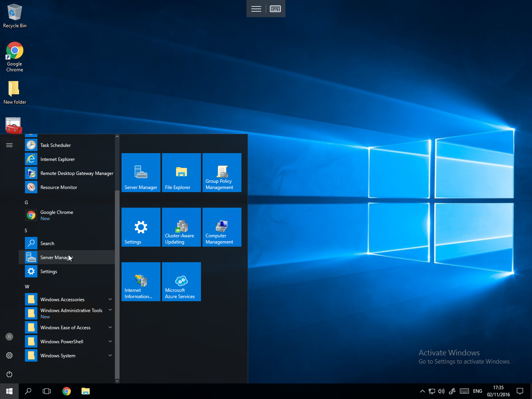Open Internet Information Services tile

click(x=141, y=282)
